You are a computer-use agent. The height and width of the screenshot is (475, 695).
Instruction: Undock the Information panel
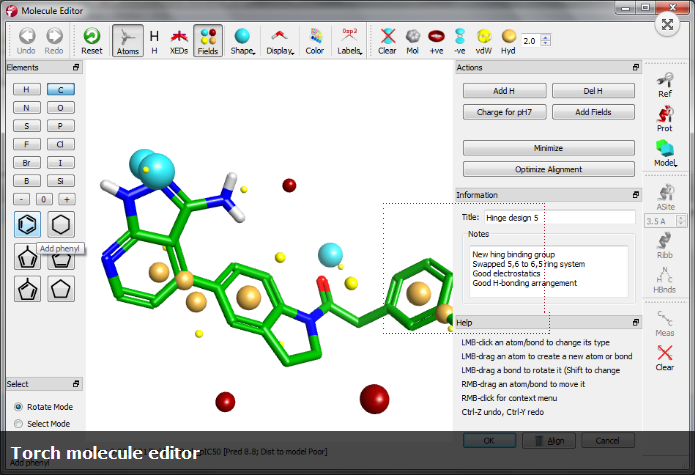636,195
